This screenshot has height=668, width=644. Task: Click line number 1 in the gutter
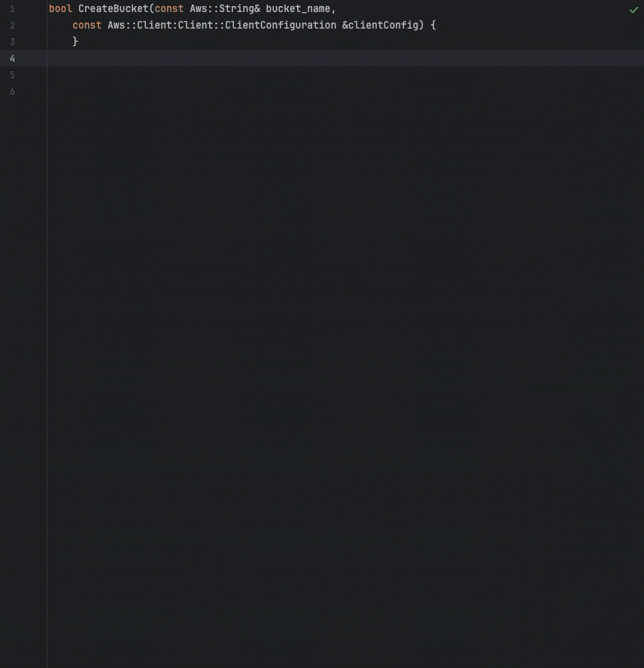12,8
